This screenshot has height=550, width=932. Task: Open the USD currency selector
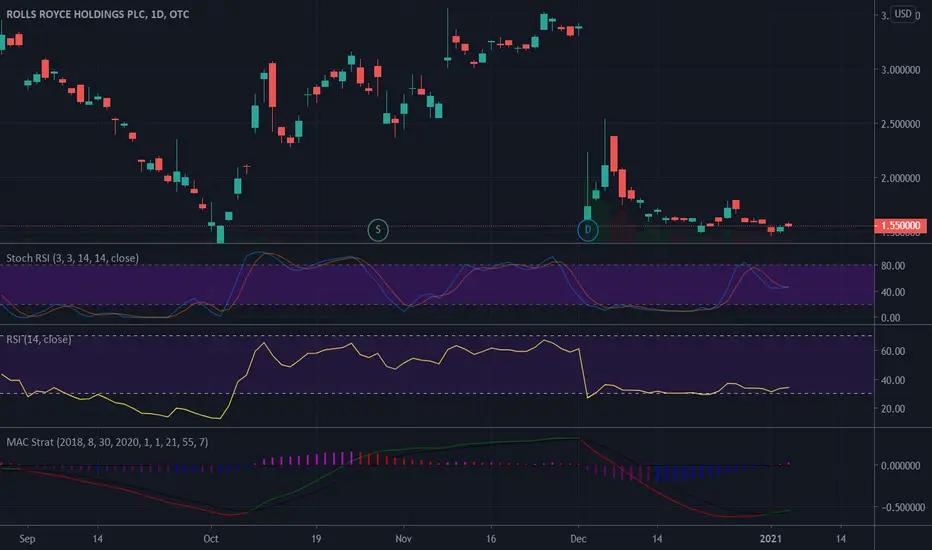coord(903,14)
